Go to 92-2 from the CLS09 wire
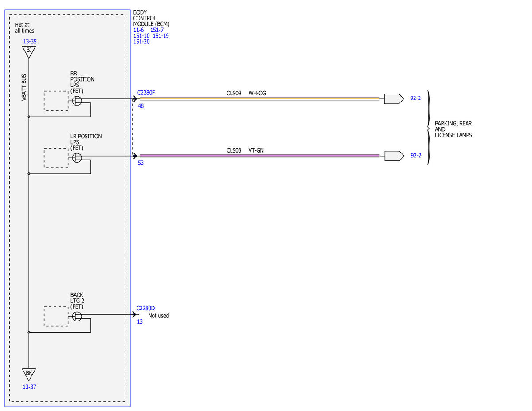The image size is (532, 411). [415, 98]
